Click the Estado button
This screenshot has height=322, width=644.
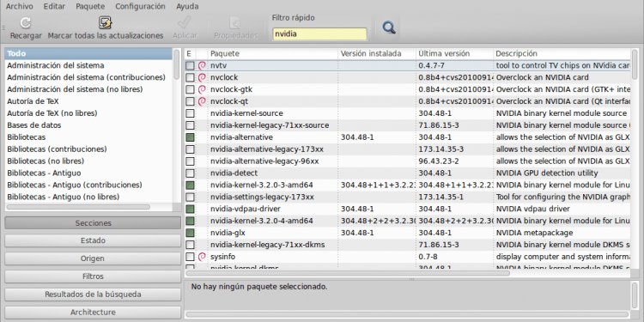93,240
